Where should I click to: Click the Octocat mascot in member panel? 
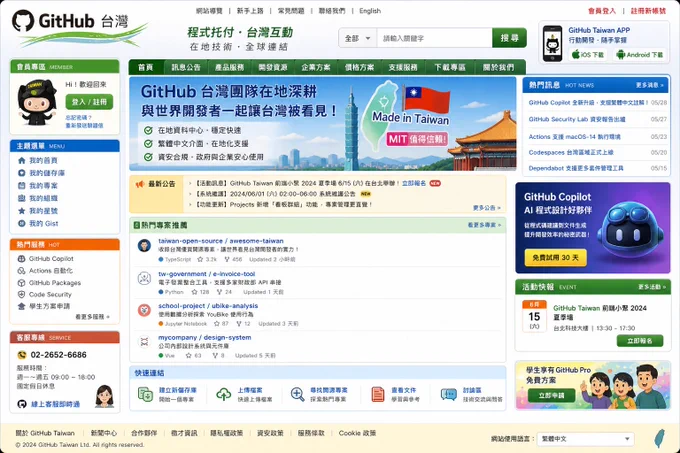click(x=37, y=103)
